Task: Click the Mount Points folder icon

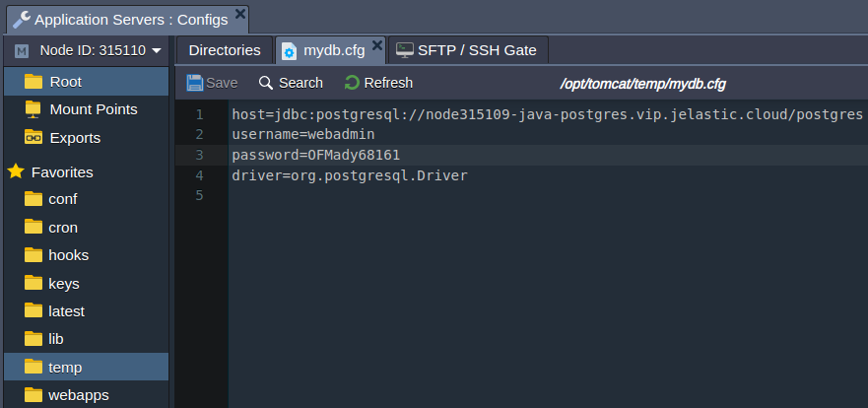Action: (33, 109)
